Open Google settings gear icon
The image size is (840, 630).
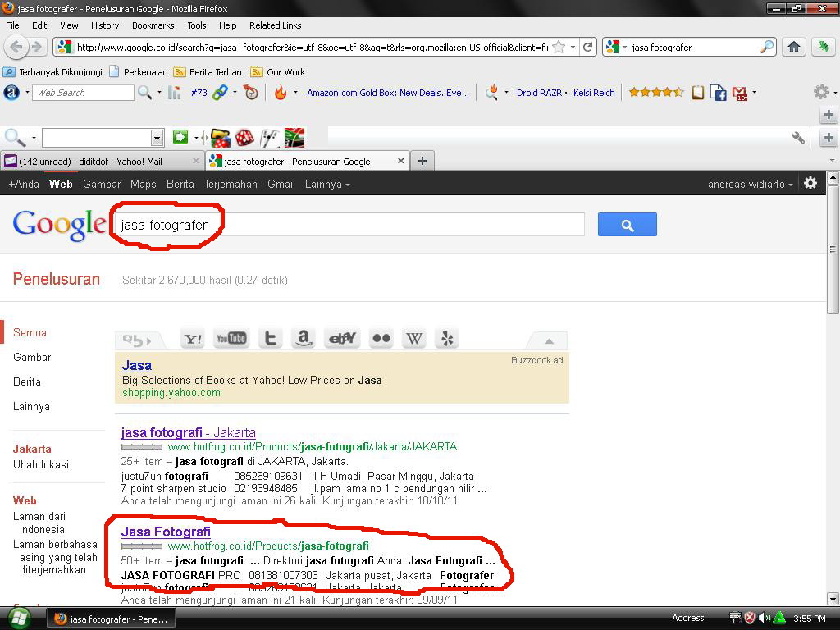coord(810,183)
